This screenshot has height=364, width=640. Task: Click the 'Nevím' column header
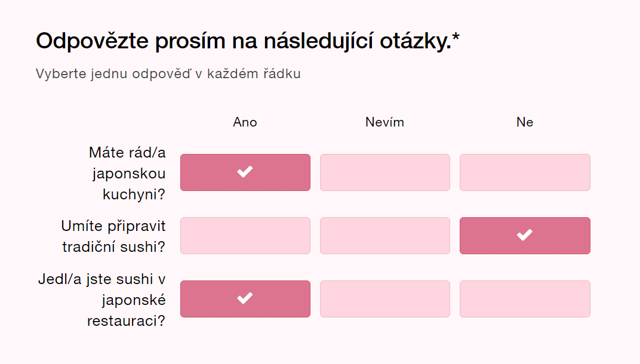click(x=385, y=122)
